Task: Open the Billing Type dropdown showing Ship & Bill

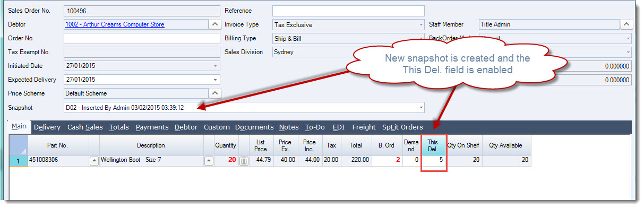Action: point(422,38)
